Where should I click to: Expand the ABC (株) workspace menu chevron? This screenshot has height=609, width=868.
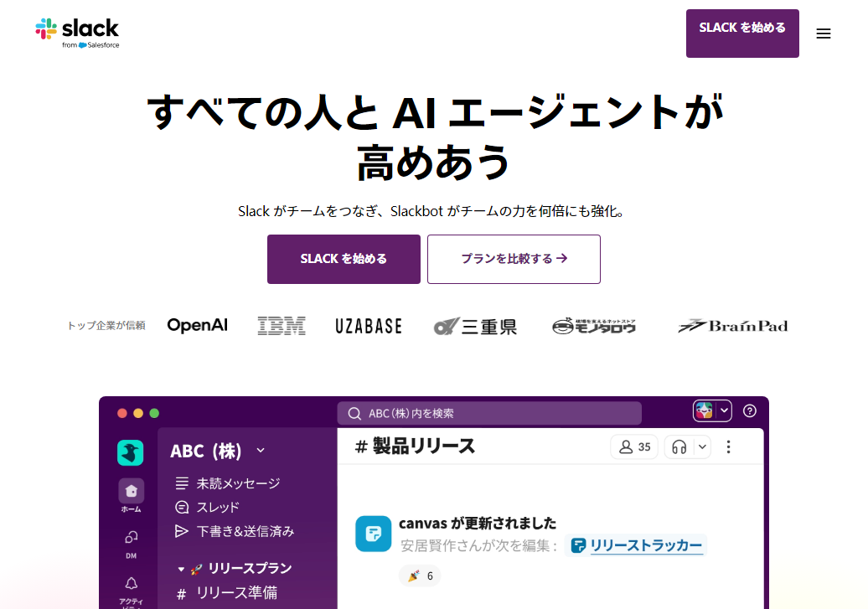261,451
